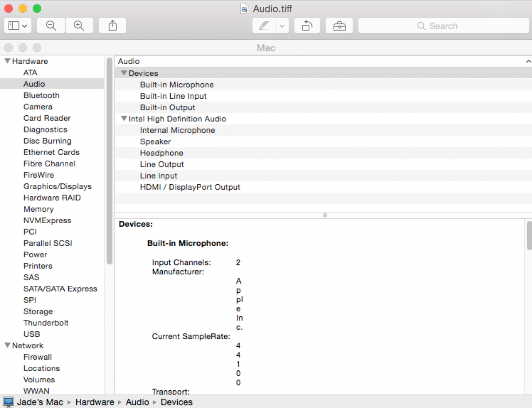Select Firewall under Network
This screenshot has height=408, width=532.
click(37, 357)
